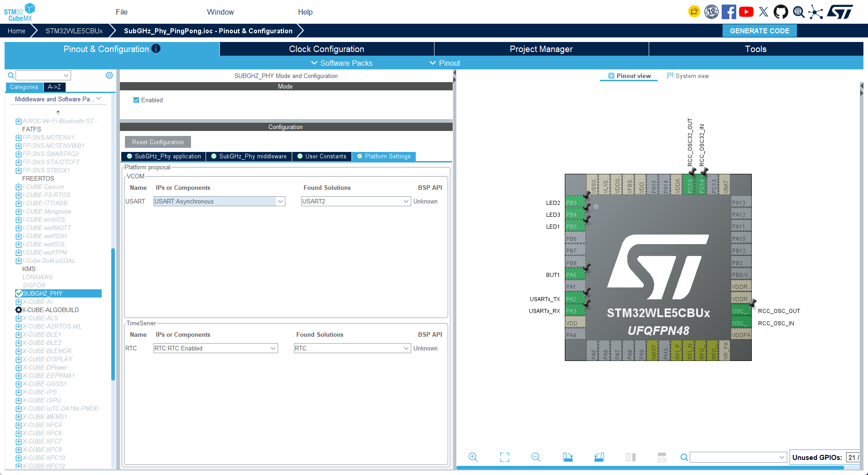Viewport: 868px width, 475px height.
Task: Click the 10 years anniversary badge
Action: point(711,12)
